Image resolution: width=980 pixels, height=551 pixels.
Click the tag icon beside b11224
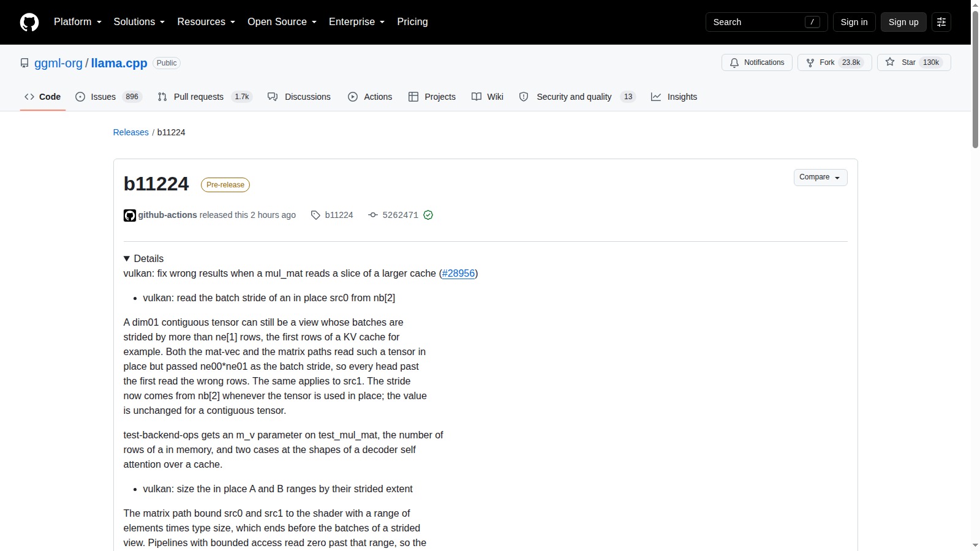pyautogui.click(x=315, y=215)
